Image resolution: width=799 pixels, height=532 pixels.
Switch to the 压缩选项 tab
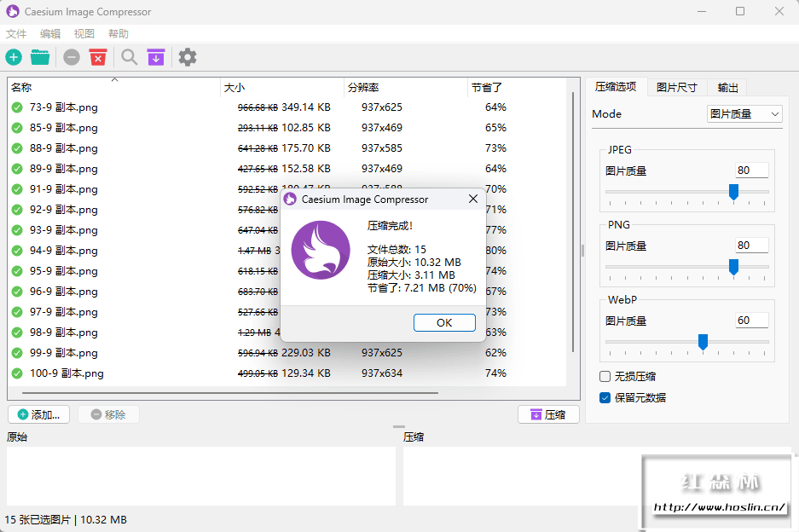[616, 87]
